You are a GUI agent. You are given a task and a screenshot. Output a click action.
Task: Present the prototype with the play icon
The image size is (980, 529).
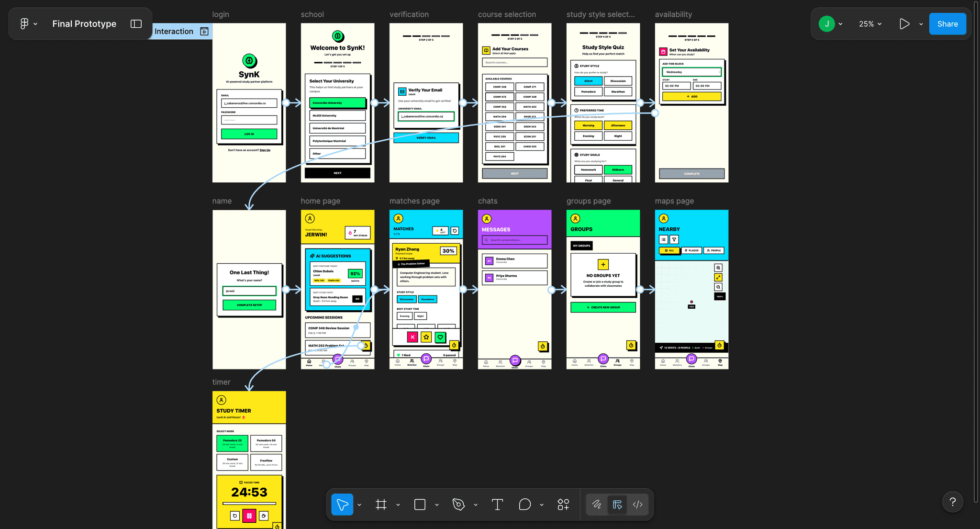pos(904,23)
